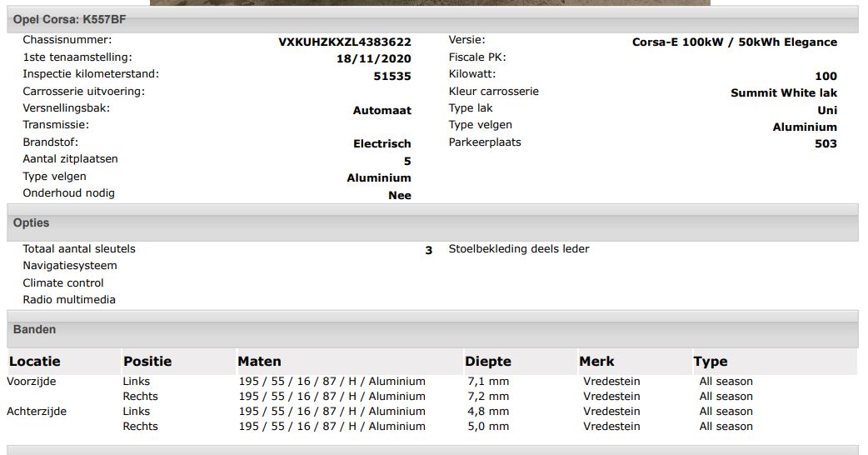Click the Type column header in Banden
The height and width of the screenshot is (455, 868).
click(x=775, y=362)
